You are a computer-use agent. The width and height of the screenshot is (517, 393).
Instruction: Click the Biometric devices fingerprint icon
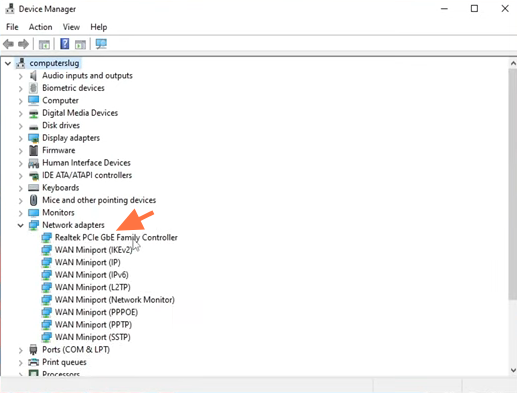tap(33, 88)
